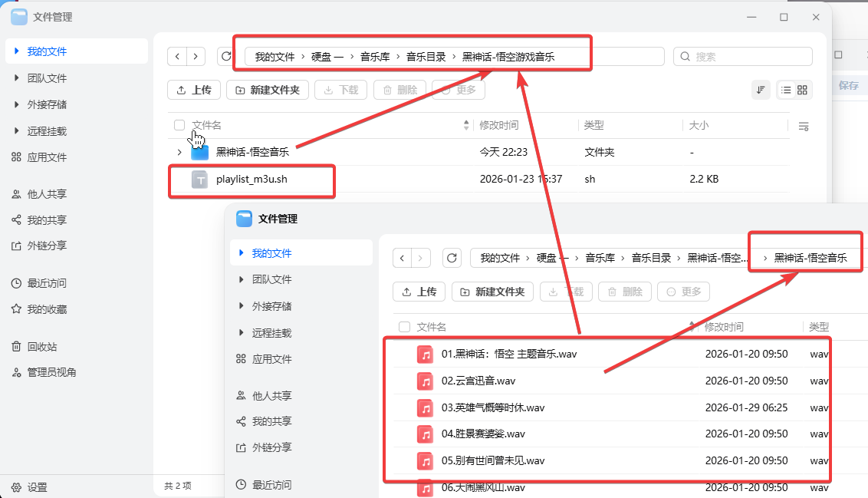Click Upload in the front window
The width and height of the screenshot is (868, 498).
point(419,292)
